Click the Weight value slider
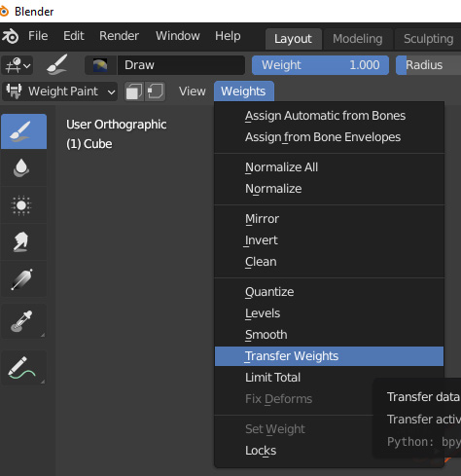This screenshot has width=461, height=476. [320, 65]
